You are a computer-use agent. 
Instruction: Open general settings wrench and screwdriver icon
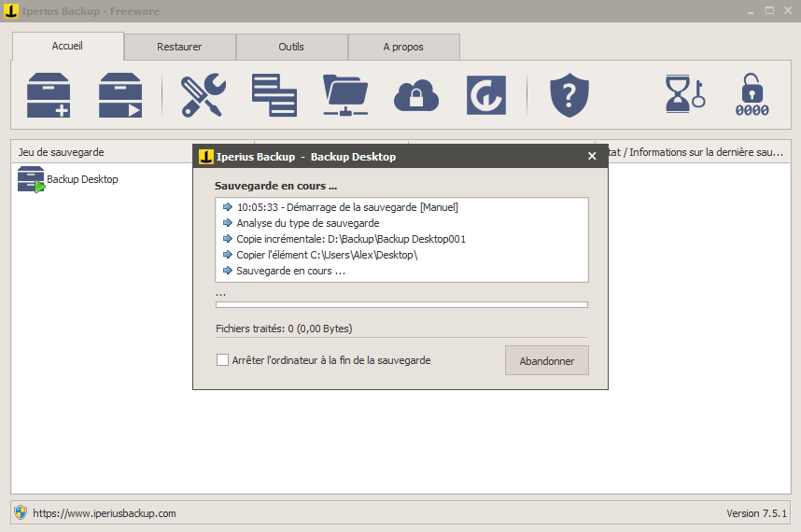click(x=203, y=95)
